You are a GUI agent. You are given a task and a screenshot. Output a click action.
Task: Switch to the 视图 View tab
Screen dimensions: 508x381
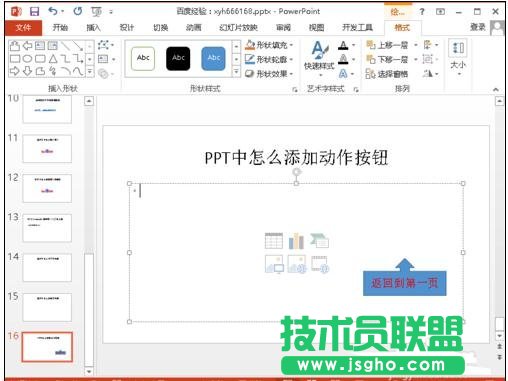[316, 27]
